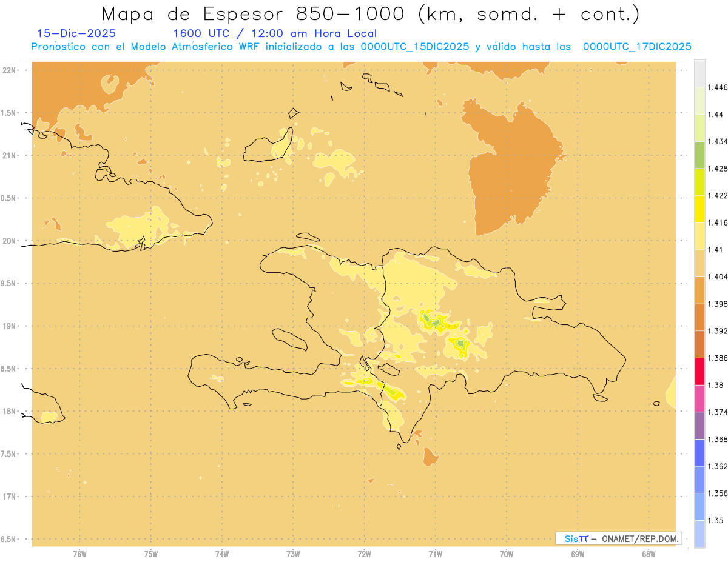
Task: Click the 22N latitude axis label
Action: (9, 70)
